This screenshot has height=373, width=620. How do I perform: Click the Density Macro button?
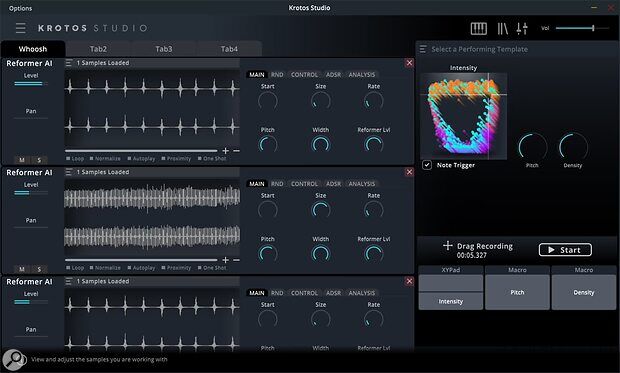tap(584, 292)
